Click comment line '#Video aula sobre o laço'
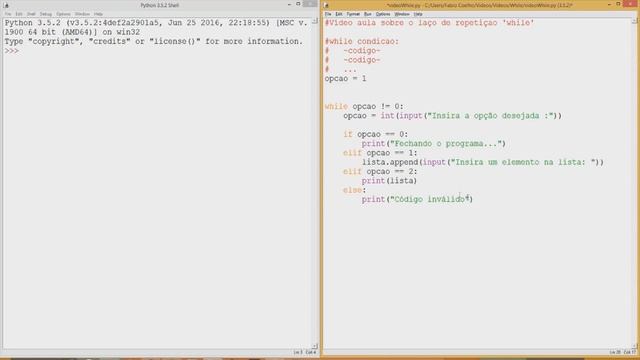The image size is (640, 360). pyautogui.click(x=429, y=23)
